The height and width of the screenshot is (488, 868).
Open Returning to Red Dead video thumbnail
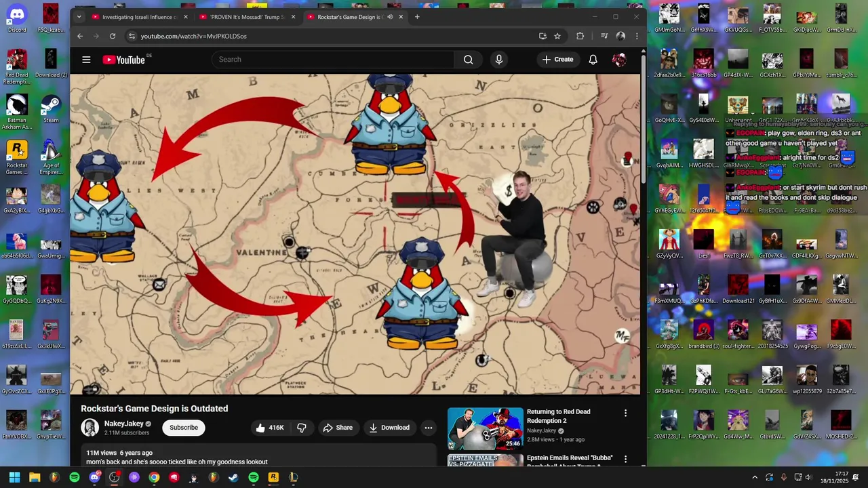tap(486, 428)
